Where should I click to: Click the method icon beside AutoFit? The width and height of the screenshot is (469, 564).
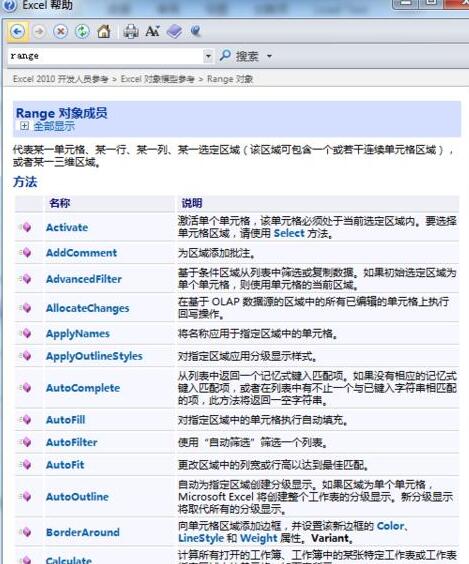coord(26,464)
